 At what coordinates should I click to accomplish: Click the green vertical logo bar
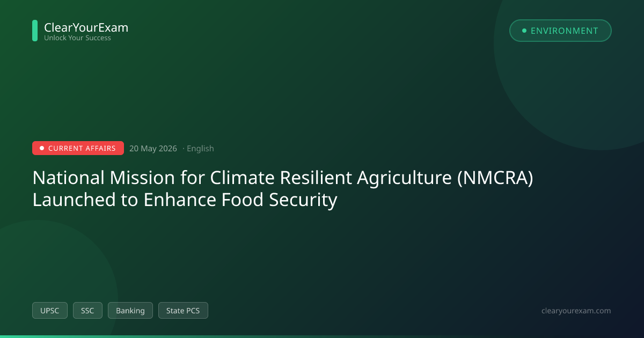pos(35,31)
